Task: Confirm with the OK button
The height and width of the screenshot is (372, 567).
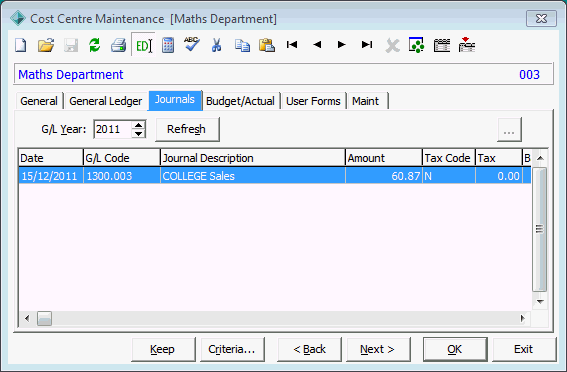Action: coord(455,349)
